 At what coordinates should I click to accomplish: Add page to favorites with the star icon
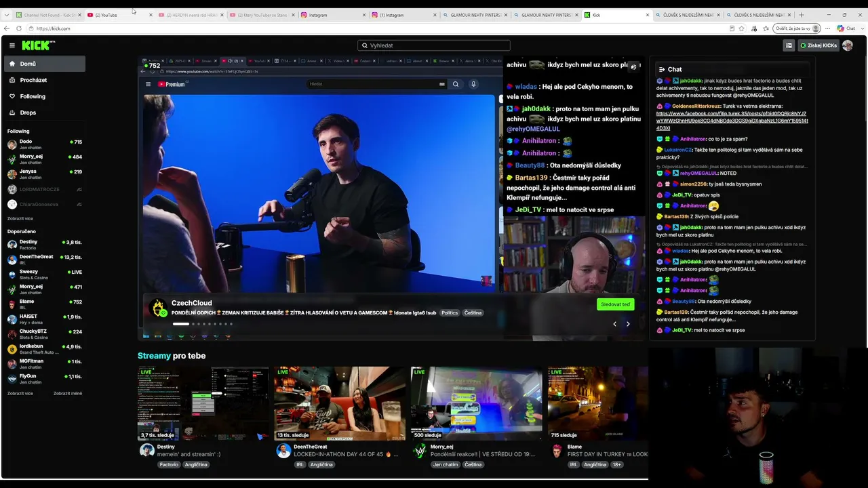[x=741, y=28]
